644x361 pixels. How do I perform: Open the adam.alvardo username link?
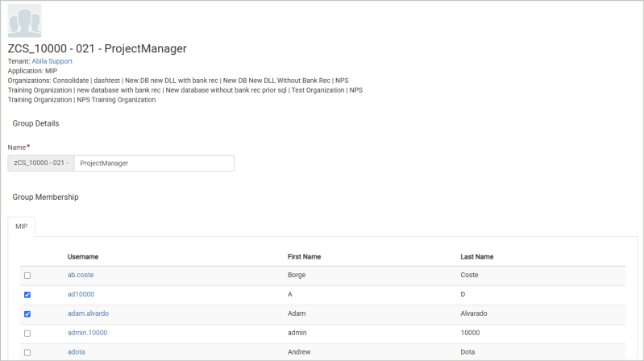[x=89, y=313]
